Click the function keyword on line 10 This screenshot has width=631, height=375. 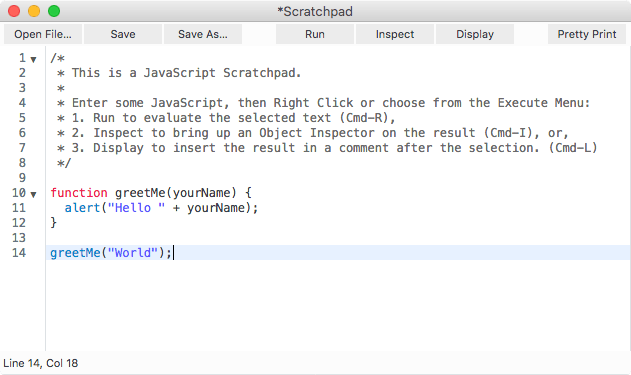(79, 193)
